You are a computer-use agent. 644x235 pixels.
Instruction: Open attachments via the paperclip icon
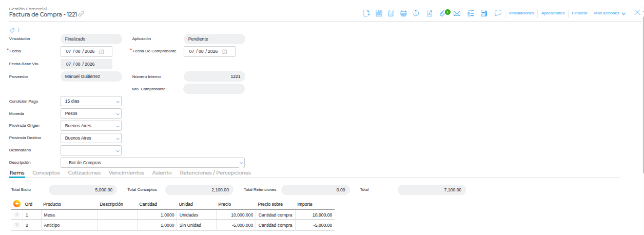pyautogui.click(x=443, y=13)
